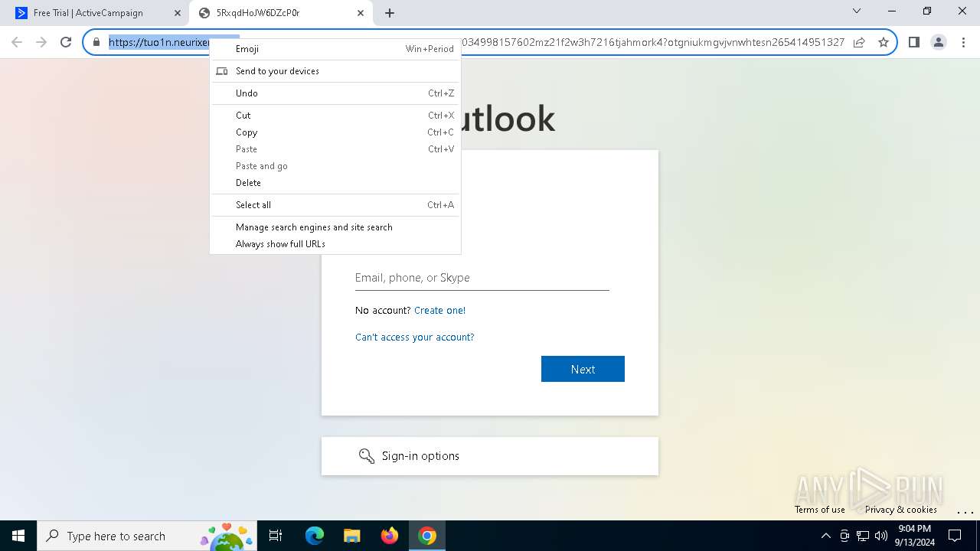Screen dimensions: 980x551
Task: Open the notification center icon
Action: [x=955, y=536]
